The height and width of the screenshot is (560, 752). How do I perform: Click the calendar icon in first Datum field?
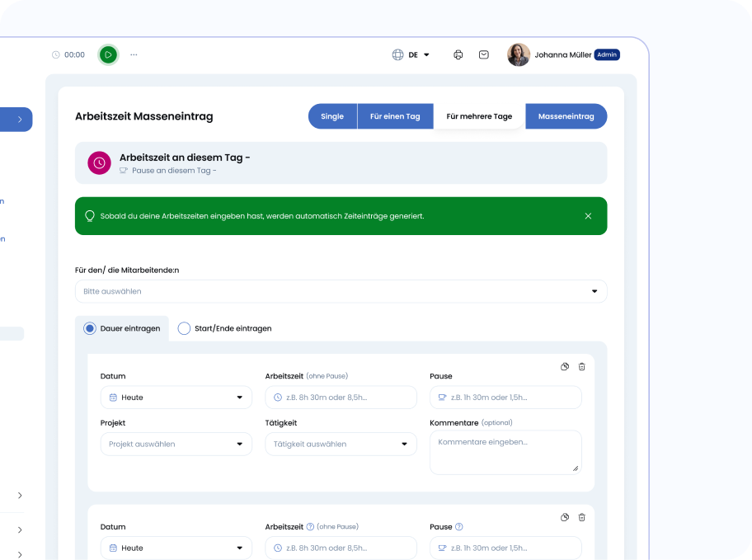point(113,398)
